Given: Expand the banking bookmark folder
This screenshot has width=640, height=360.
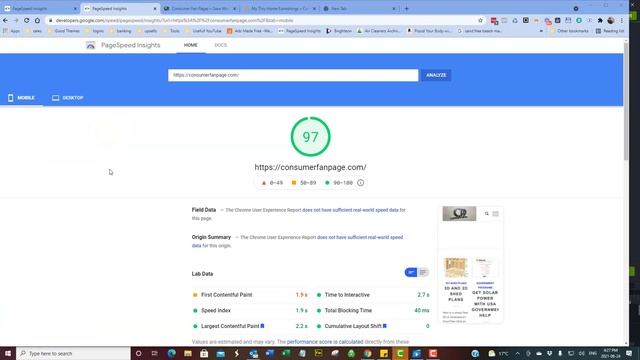Looking at the screenshot, I should [x=120, y=31].
